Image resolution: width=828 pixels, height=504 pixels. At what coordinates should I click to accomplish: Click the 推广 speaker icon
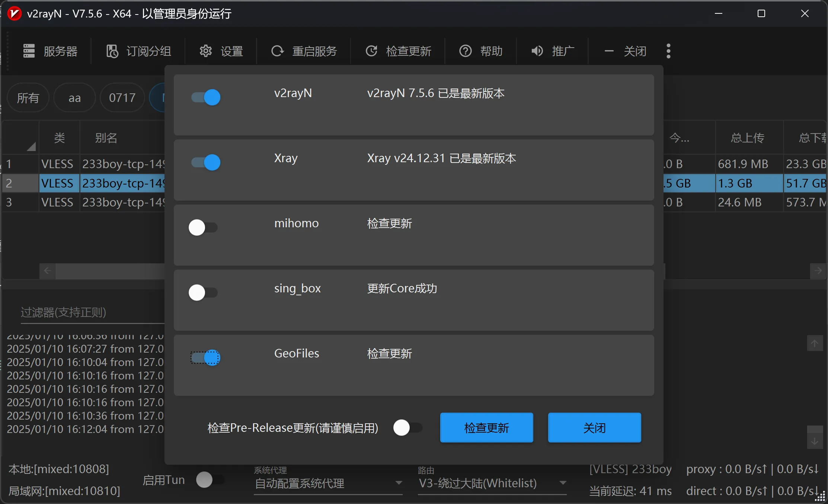[x=537, y=51]
